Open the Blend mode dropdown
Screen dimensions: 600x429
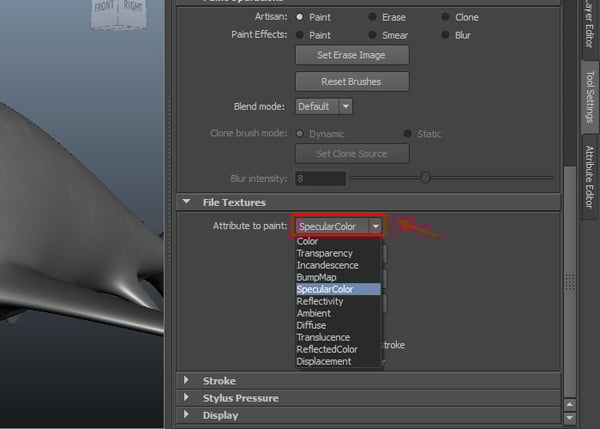[324, 106]
